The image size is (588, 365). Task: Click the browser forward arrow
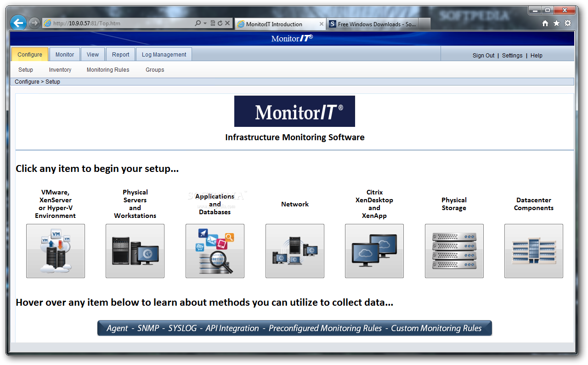34,23
